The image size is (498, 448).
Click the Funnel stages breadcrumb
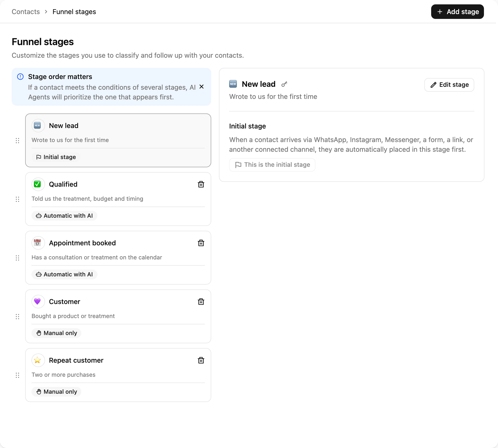(74, 12)
